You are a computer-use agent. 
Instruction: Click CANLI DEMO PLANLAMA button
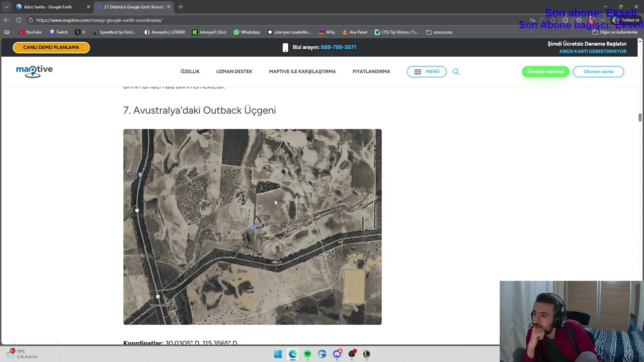point(51,47)
